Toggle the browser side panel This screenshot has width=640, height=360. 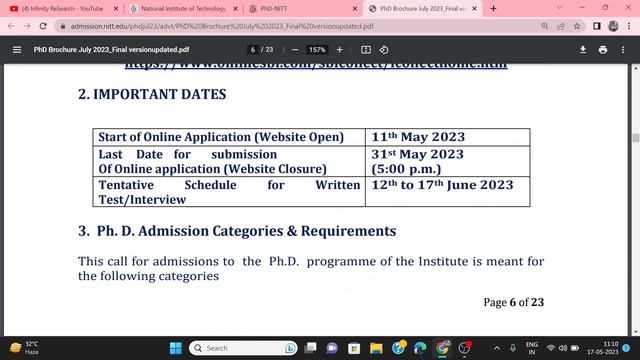pyautogui.click(x=597, y=26)
